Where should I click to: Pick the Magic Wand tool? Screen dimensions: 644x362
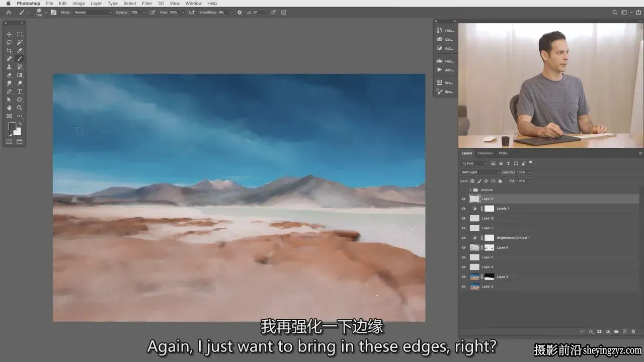[20, 43]
